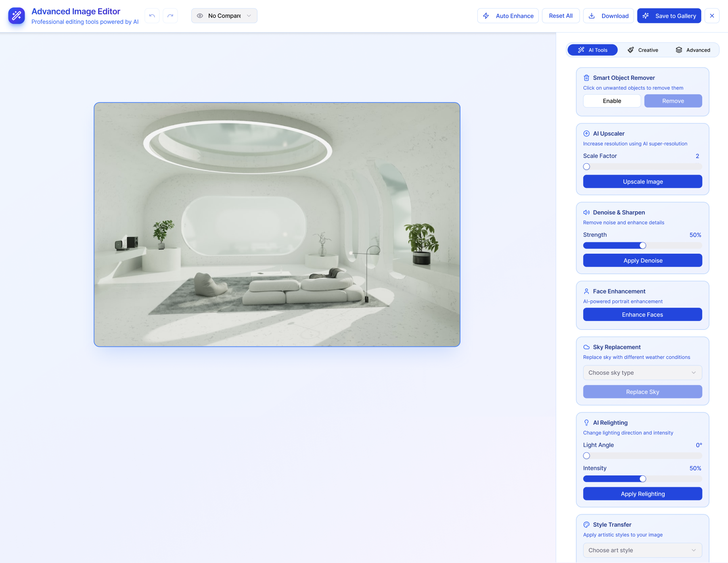Screen dimensions: 728x563
Task: Click the magic wand app logo
Action: pyautogui.click(x=17, y=16)
